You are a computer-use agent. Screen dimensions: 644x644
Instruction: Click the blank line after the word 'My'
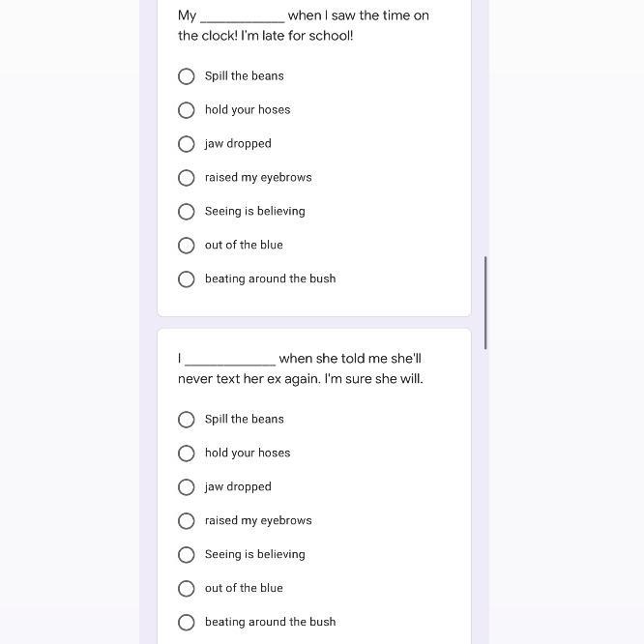pos(242,17)
